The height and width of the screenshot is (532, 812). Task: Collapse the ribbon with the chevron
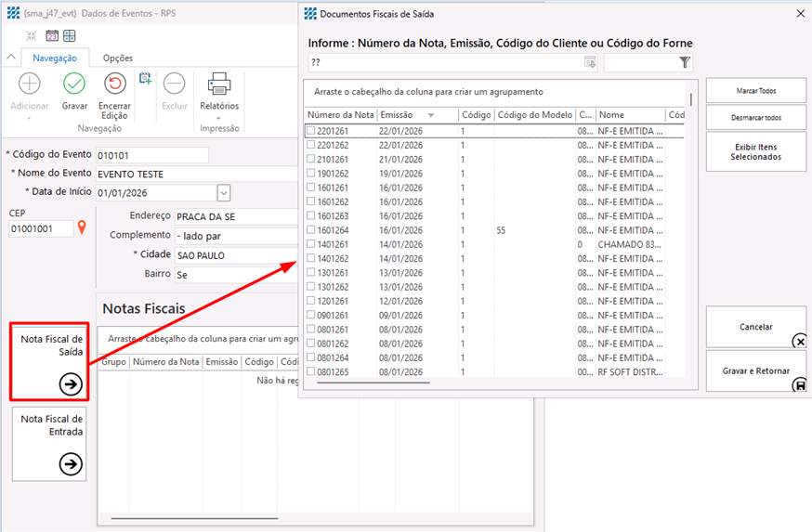coord(10,58)
